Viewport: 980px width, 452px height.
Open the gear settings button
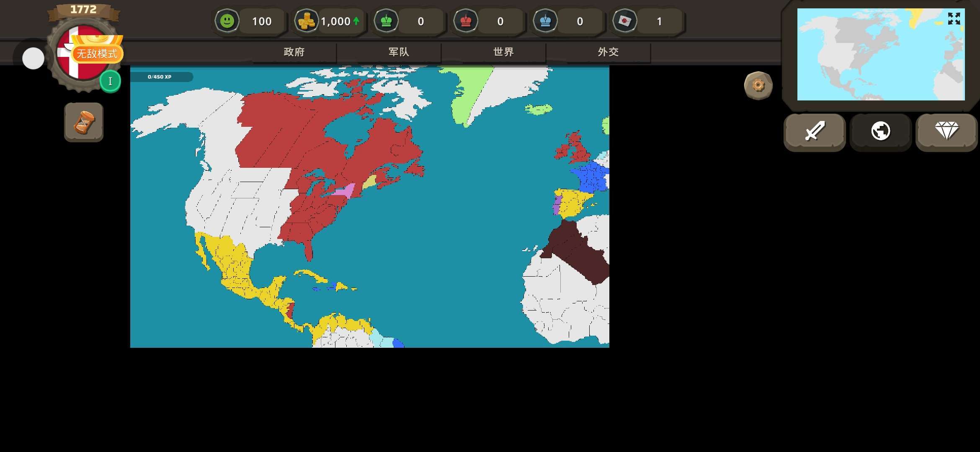click(758, 86)
